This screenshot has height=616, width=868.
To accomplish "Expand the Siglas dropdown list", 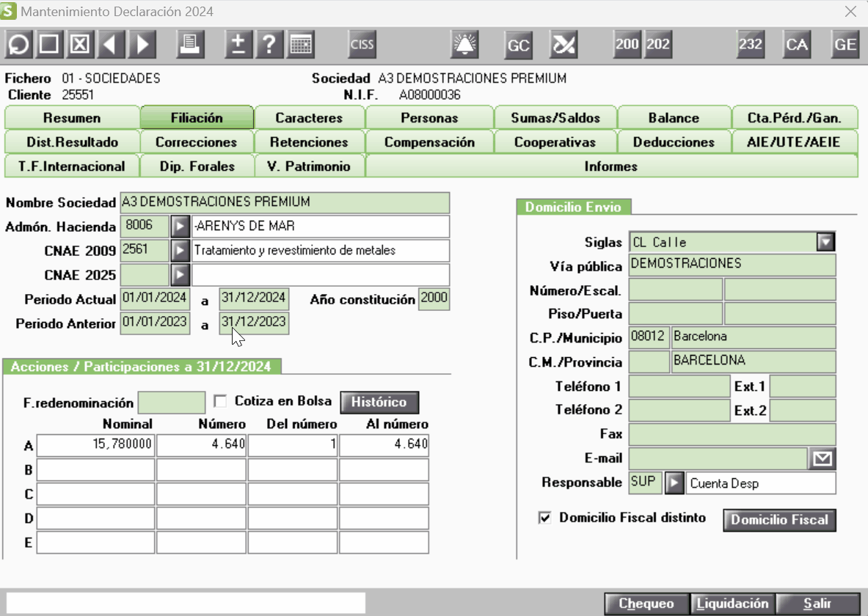I will pos(826,242).
